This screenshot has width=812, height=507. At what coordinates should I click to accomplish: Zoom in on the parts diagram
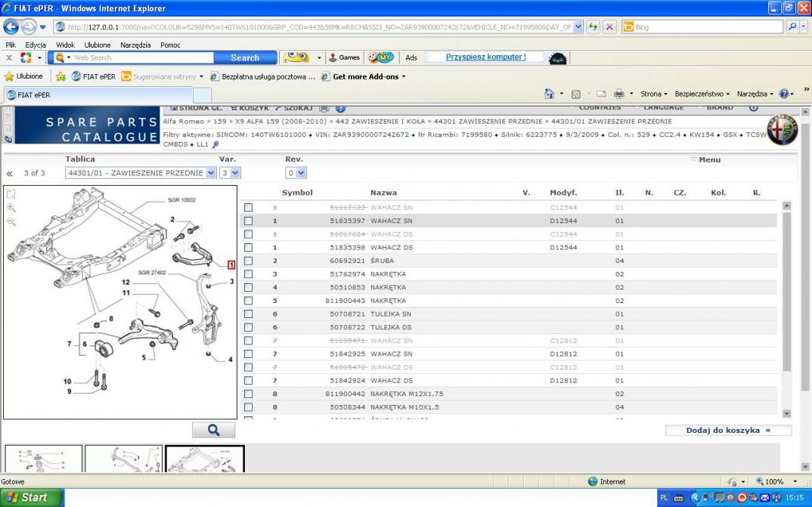pos(11,208)
